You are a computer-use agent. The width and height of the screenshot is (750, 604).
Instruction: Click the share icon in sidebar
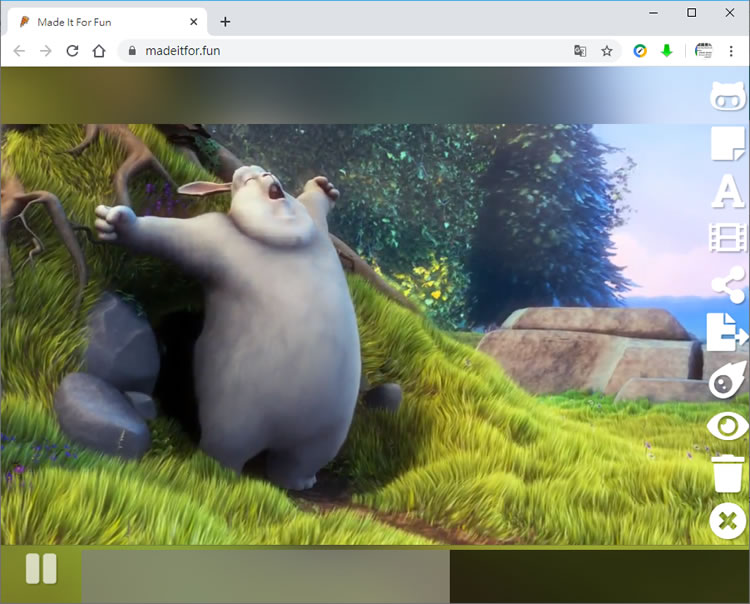[x=727, y=284]
